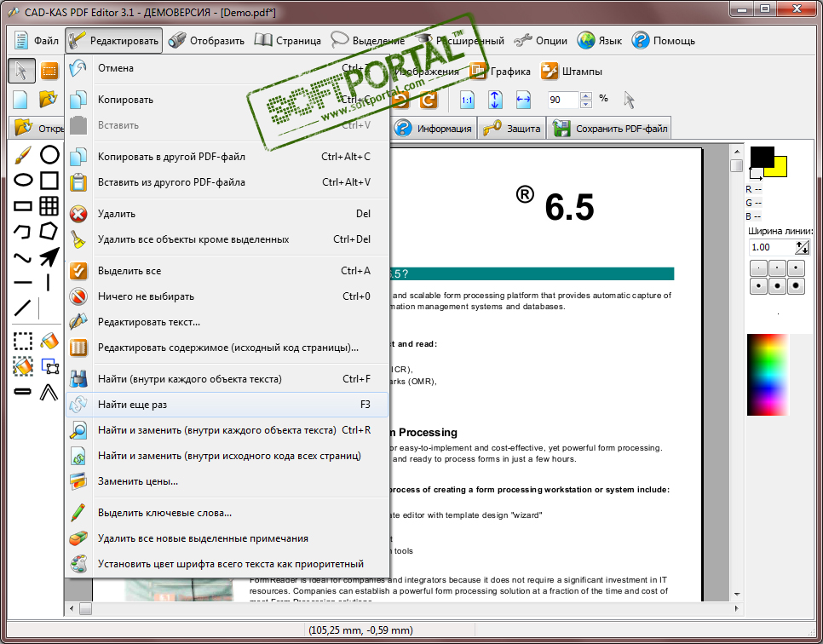The width and height of the screenshot is (823, 644).
Task: Select the polygon drawing tool
Action: click(49, 231)
